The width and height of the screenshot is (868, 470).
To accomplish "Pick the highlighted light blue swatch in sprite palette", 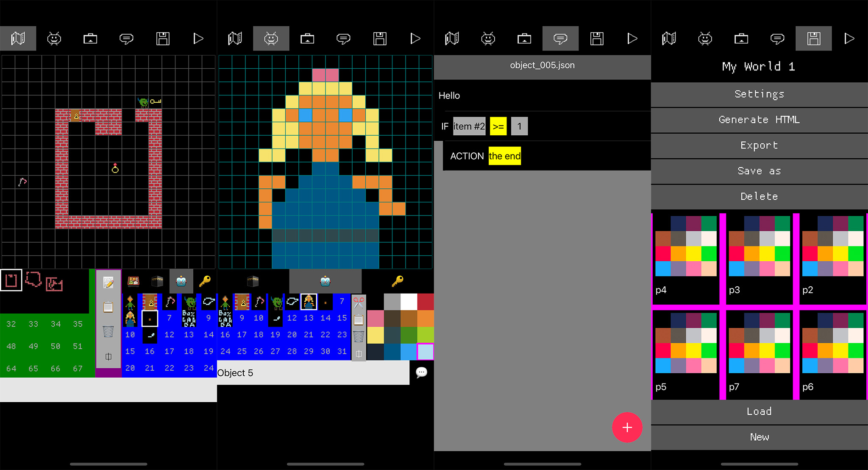I will (426, 352).
